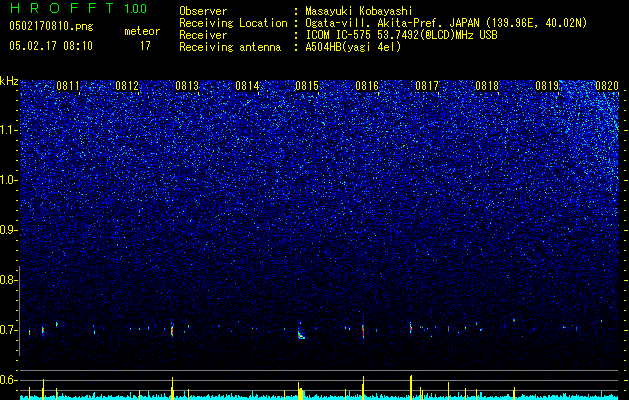Image resolution: width=629 pixels, height=400 pixels.
Task: Click the Receiver label
Action: point(203,35)
